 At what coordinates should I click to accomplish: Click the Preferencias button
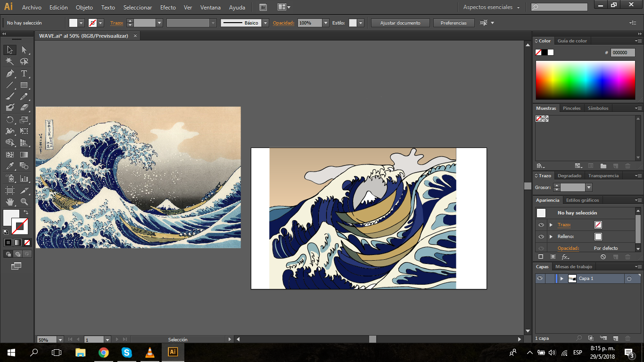pyautogui.click(x=454, y=23)
